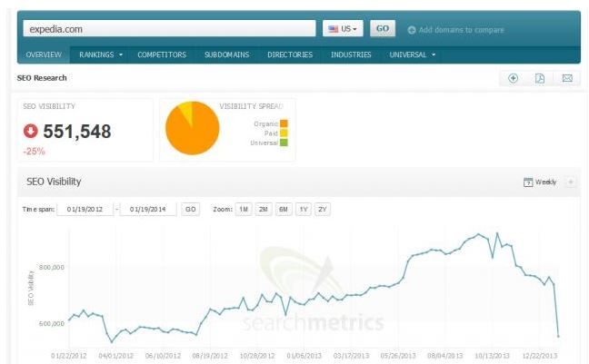Click the plus expander at SEO Visibility header

pos(571,182)
